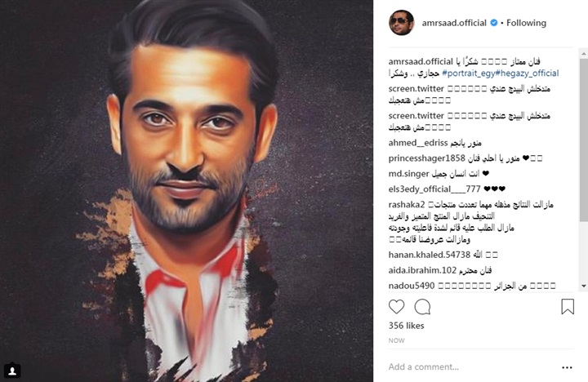Open the #portrait_egy hashtag link
This screenshot has height=382, width=588.
click(469, 73)
